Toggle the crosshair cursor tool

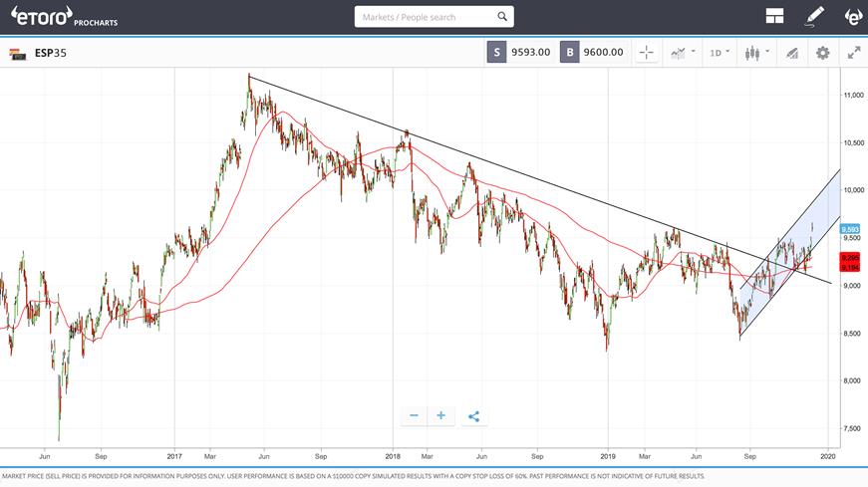[646, 52]
